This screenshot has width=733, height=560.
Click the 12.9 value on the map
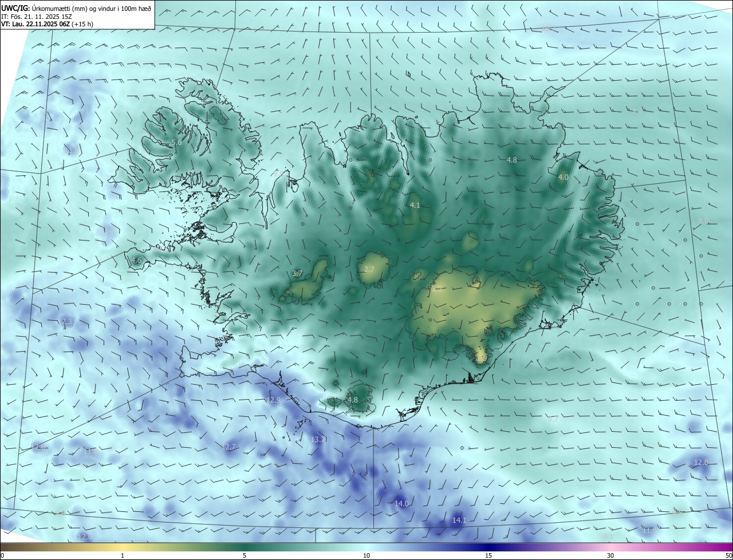click(274, 400)
